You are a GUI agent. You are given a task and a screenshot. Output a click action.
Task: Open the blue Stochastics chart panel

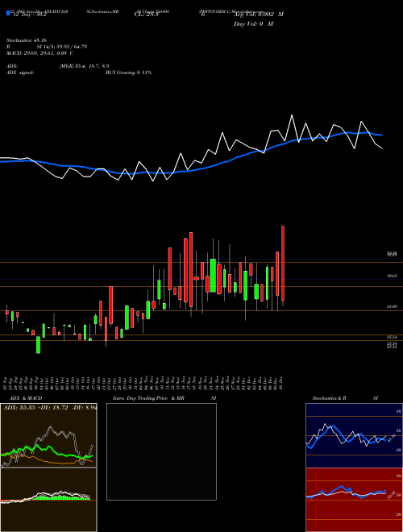[x=354, y=435]
